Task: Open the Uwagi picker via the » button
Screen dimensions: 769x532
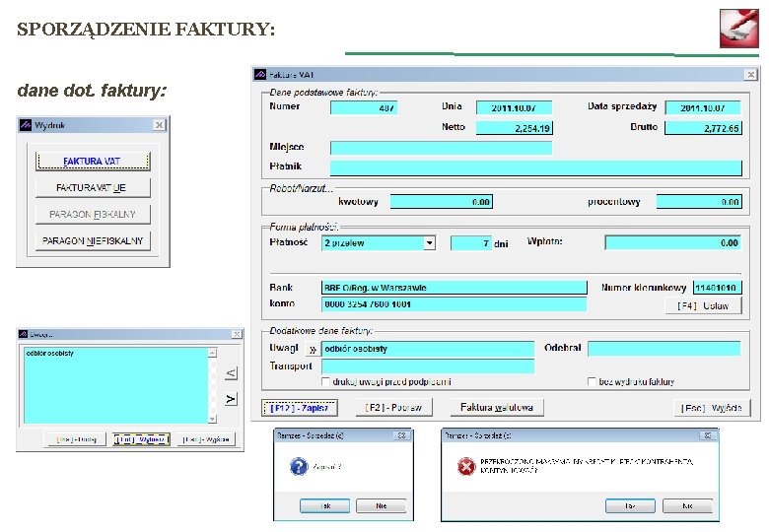Action: tap(313, 349)
